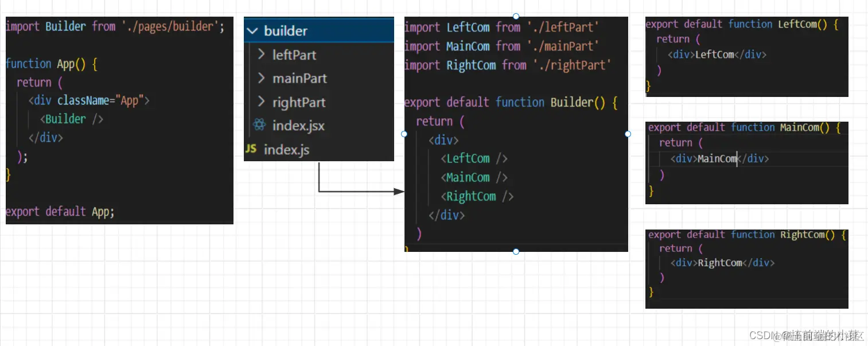Screen dimensions: 868x346
Task: Collapse the builder folder chevron
Action: pos(252,31)
